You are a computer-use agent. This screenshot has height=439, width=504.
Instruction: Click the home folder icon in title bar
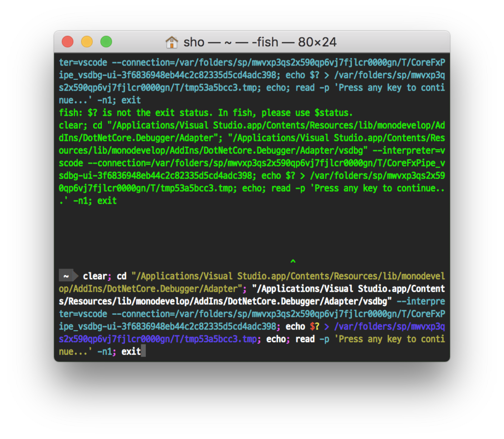(x=172, y=42)
